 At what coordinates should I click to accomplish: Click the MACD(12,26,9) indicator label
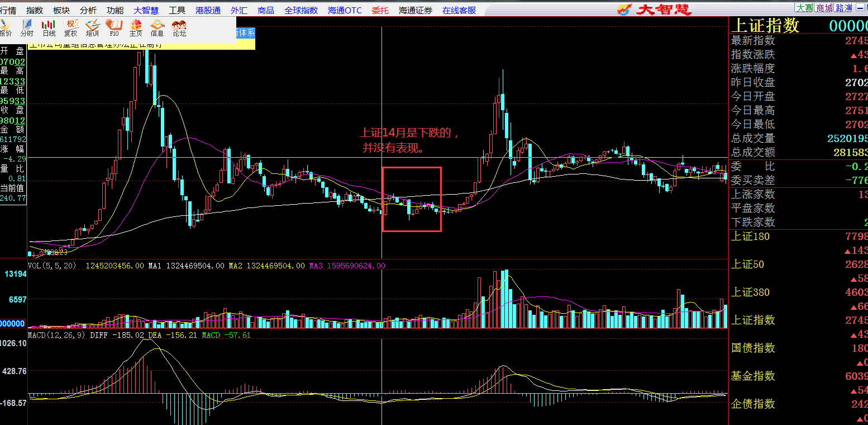56,335
